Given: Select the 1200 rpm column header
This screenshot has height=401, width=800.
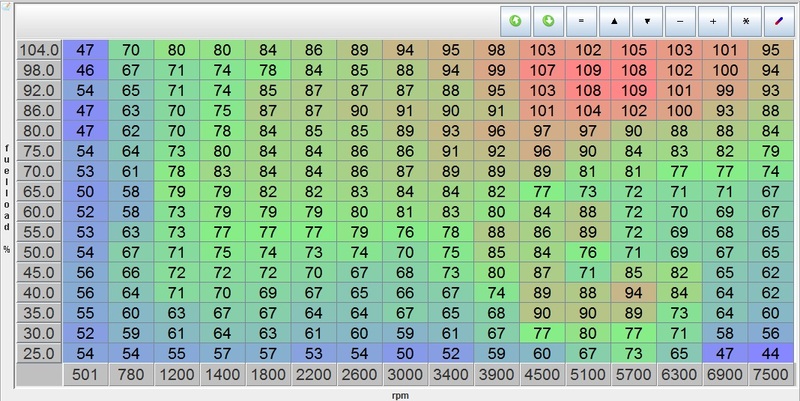Looking at the screenshot, I should click(177, 375).
